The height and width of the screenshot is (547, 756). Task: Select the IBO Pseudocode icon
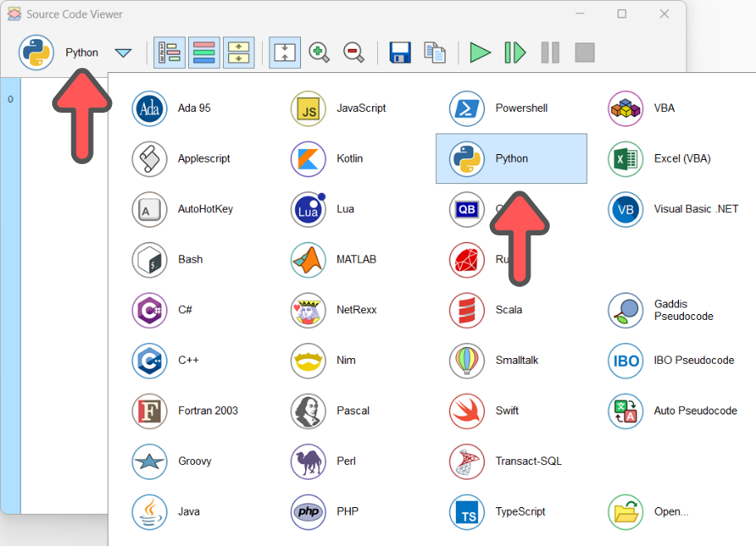[625, 361]
